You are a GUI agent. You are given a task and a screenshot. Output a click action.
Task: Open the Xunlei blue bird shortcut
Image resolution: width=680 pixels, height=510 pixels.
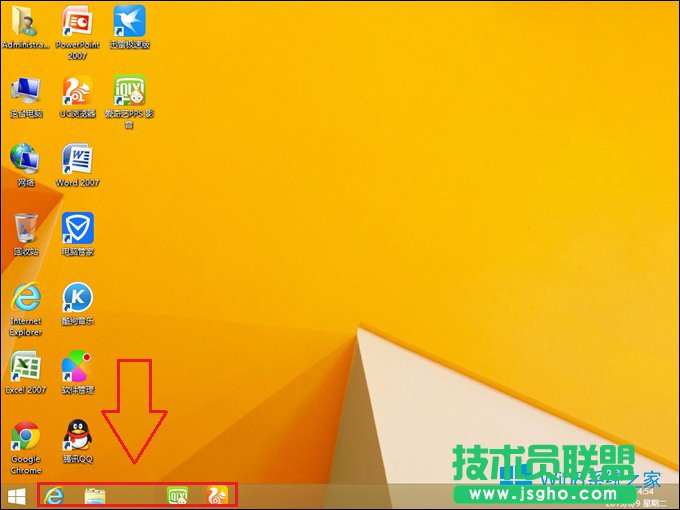pyautogui.click(x=130, y=22)
